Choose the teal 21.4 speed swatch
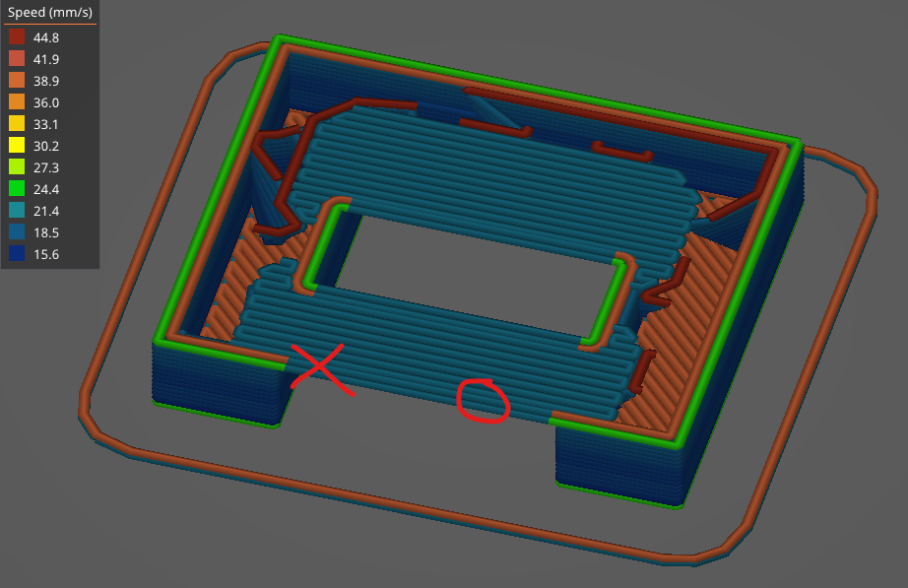 17,211
